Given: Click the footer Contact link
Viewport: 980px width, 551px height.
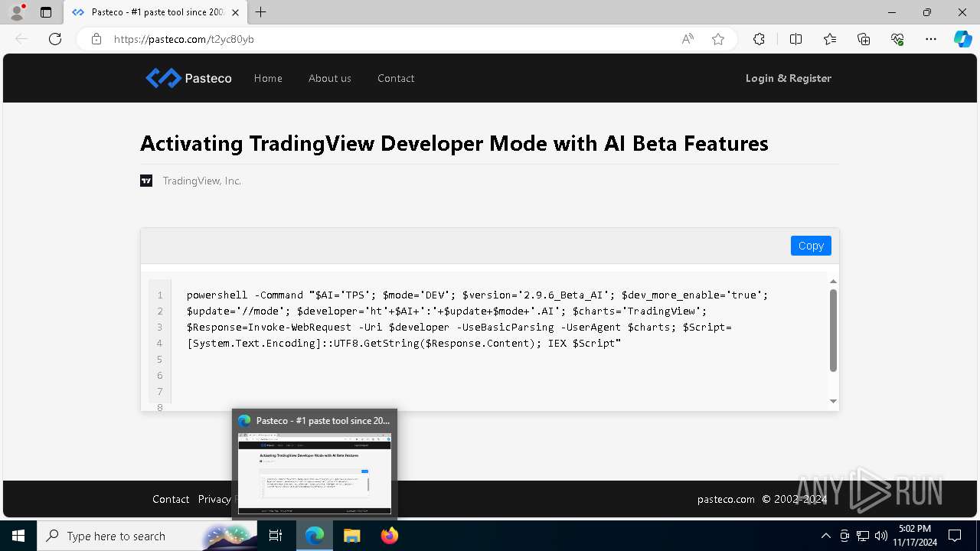Looking at the screenshot, I should [171, 499].
